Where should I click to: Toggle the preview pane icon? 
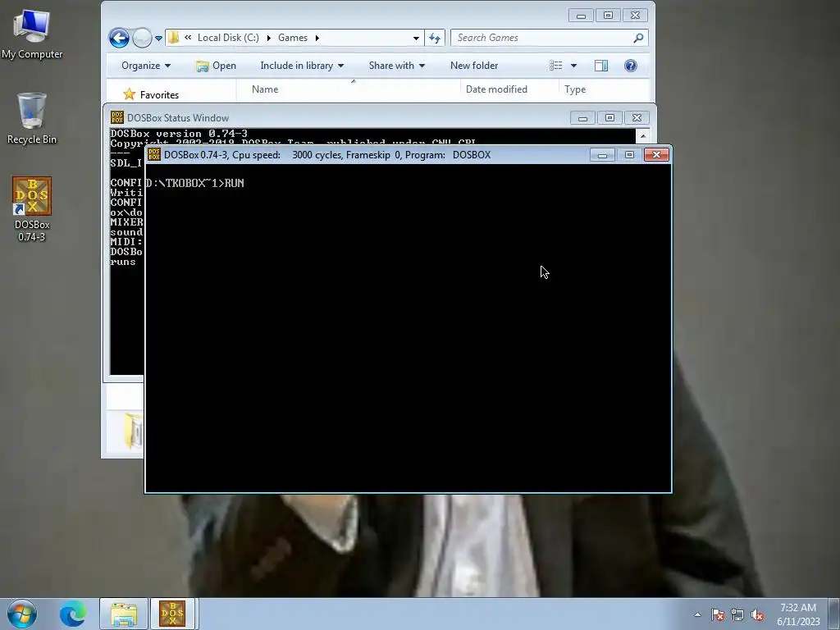tap(601, 66)
